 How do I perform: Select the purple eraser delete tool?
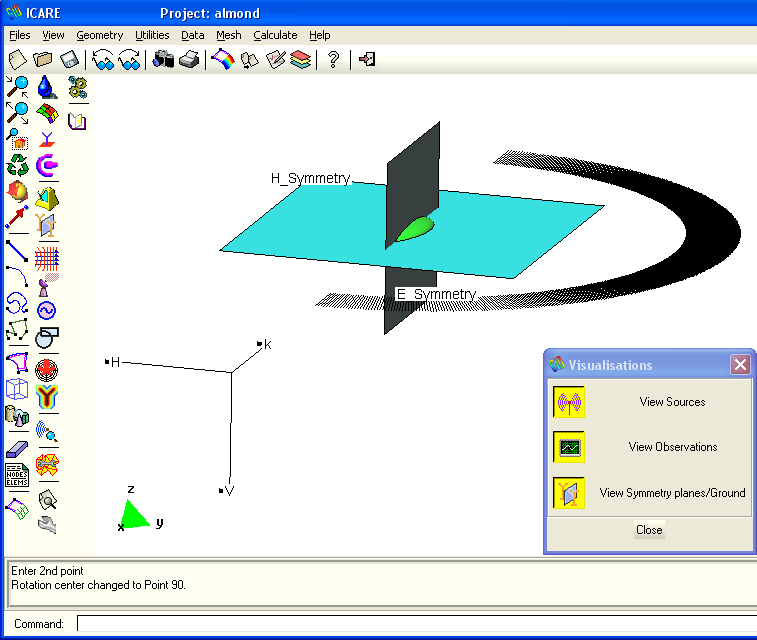pyautogui.click(x=17, y=450)
